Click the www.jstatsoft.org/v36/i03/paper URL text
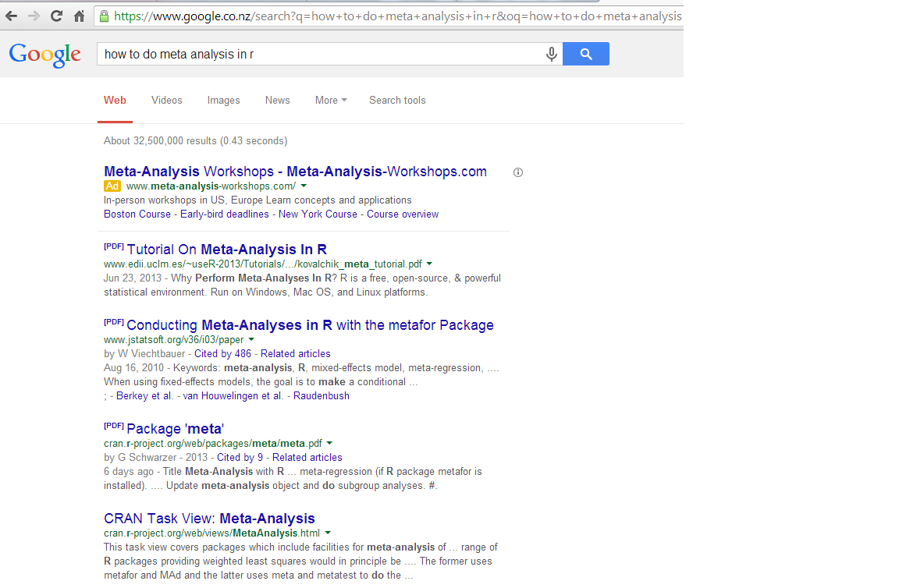899x588 pixels. (x=174, y=339)
